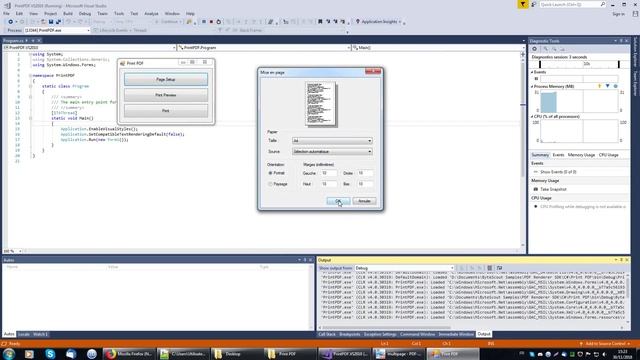Click the Haut margin input field
This screenshot has height=360, width=640.
329,184
